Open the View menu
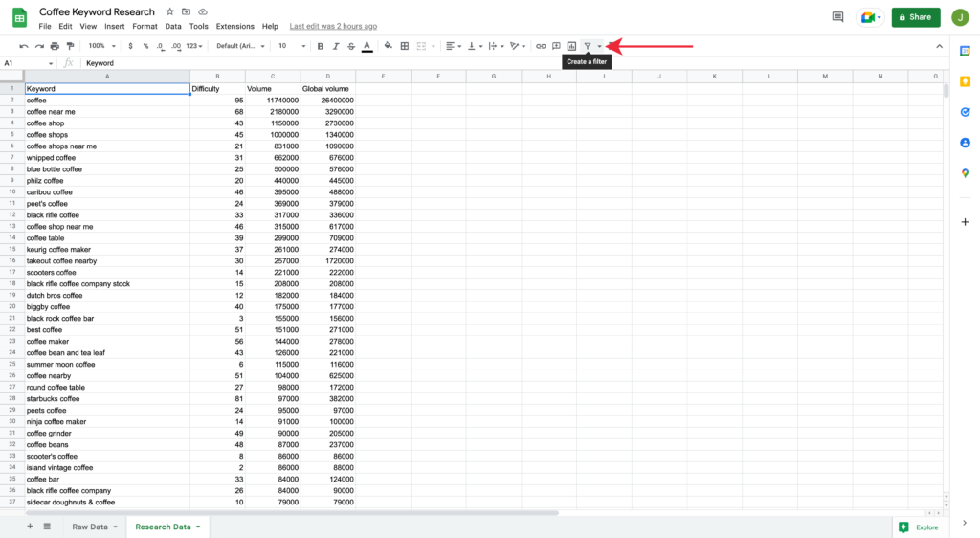The image size is (980, 538). pos(88,26)
